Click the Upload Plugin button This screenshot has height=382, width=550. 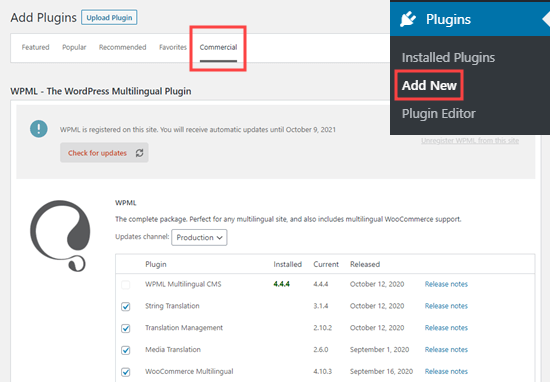[109, 18]
